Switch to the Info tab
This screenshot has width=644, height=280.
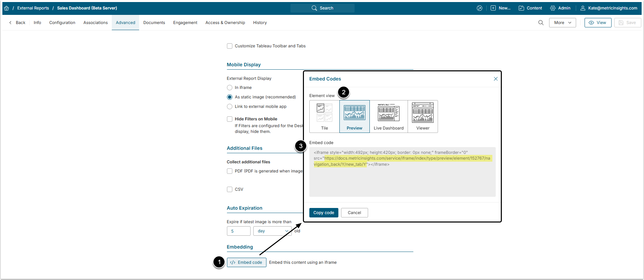(x=37, y=23)
